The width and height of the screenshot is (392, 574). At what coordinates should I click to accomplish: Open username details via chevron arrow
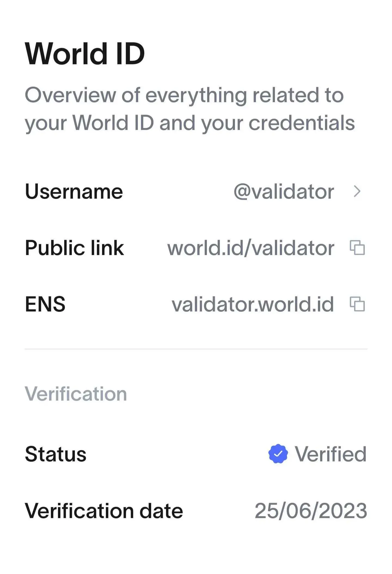click(357, 191)
